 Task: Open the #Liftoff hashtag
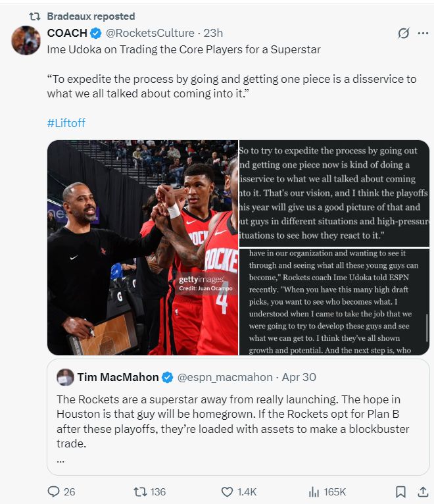(66, 123)
